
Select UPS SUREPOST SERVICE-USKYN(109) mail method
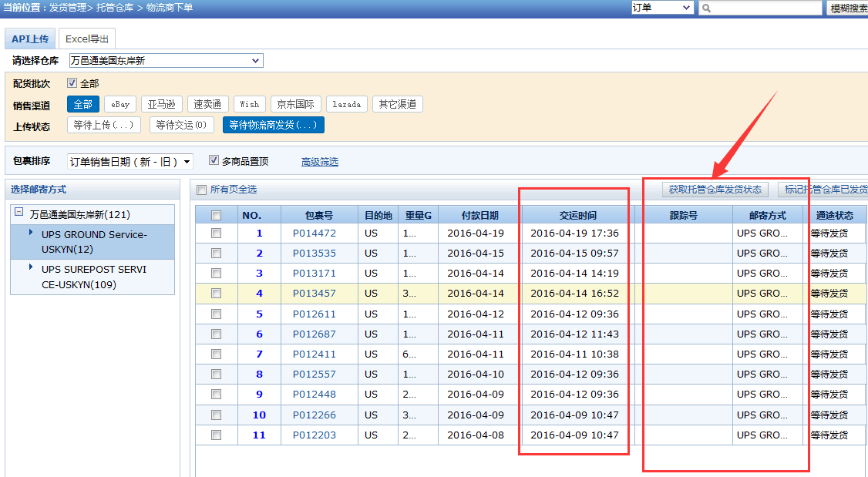93,277
